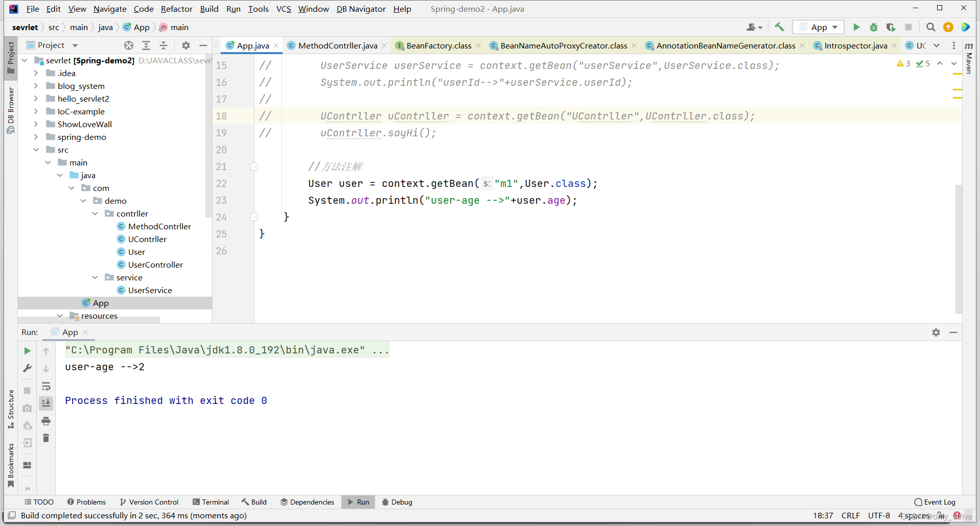Select UserService class in tree
The height and width of the screenshot is (526, 980).
[x=150, y=290]
